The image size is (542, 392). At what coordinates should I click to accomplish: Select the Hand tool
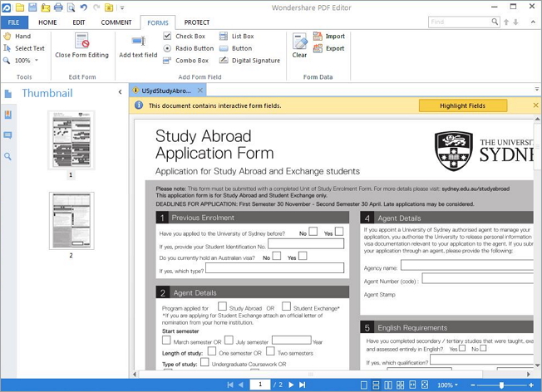point(17,37)
